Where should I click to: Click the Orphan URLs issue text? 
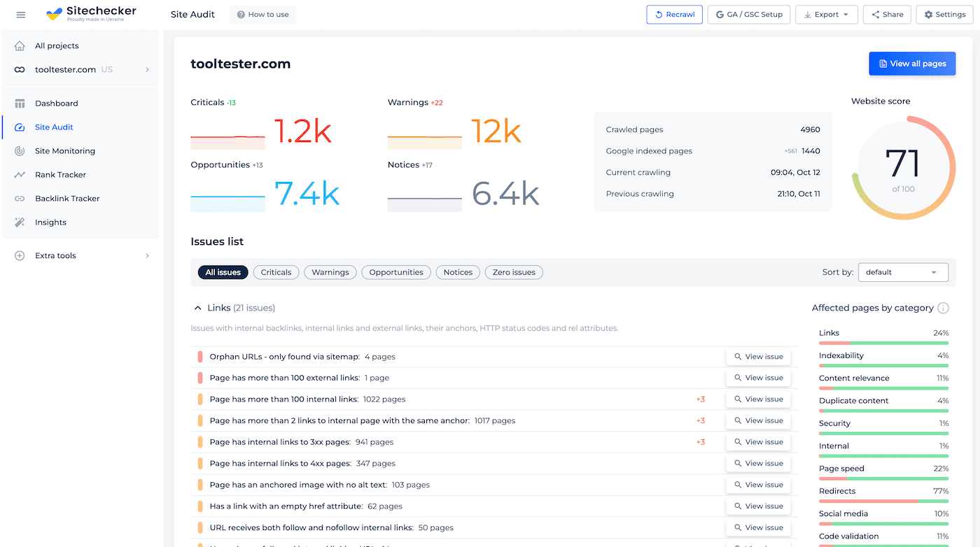tap(302, 357)
